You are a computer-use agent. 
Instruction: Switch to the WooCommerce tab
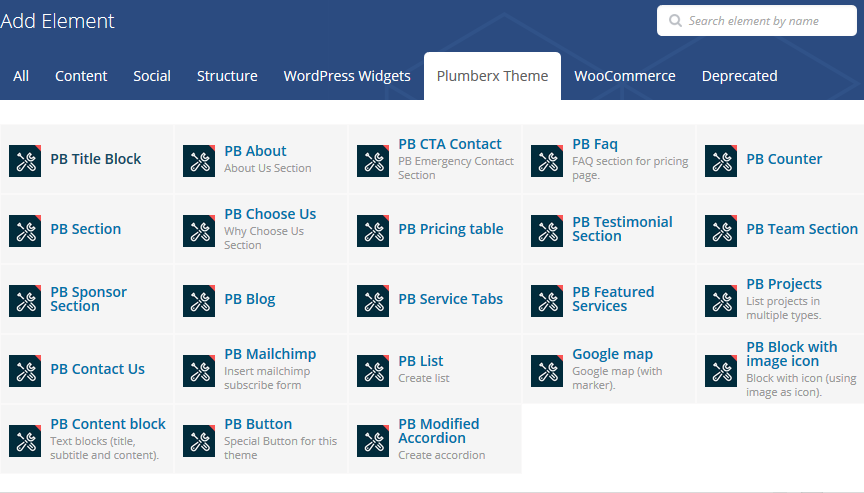624,76
